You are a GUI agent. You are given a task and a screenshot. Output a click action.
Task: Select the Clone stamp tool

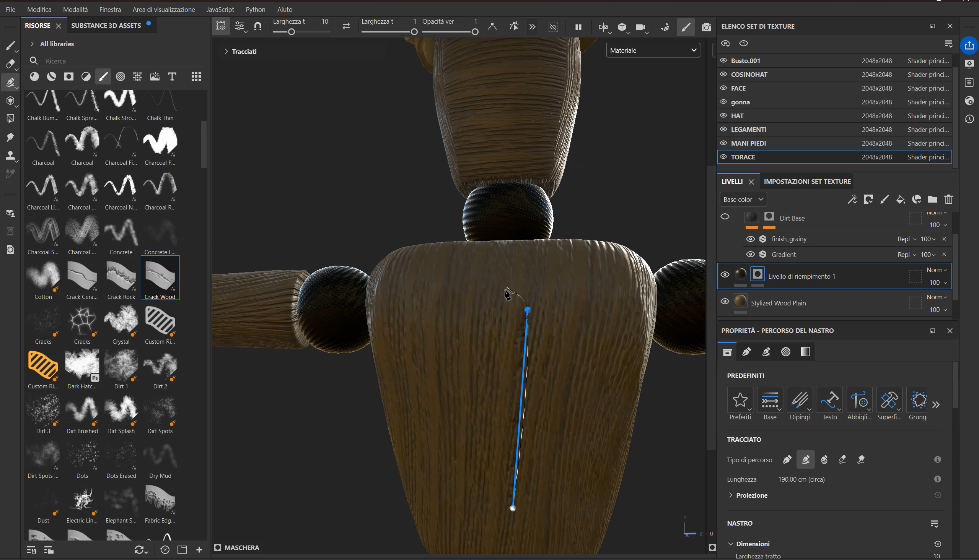click(x=10, y=156)
